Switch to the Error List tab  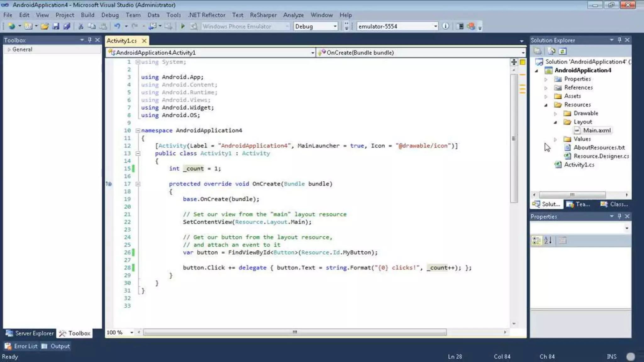(21, 346)
